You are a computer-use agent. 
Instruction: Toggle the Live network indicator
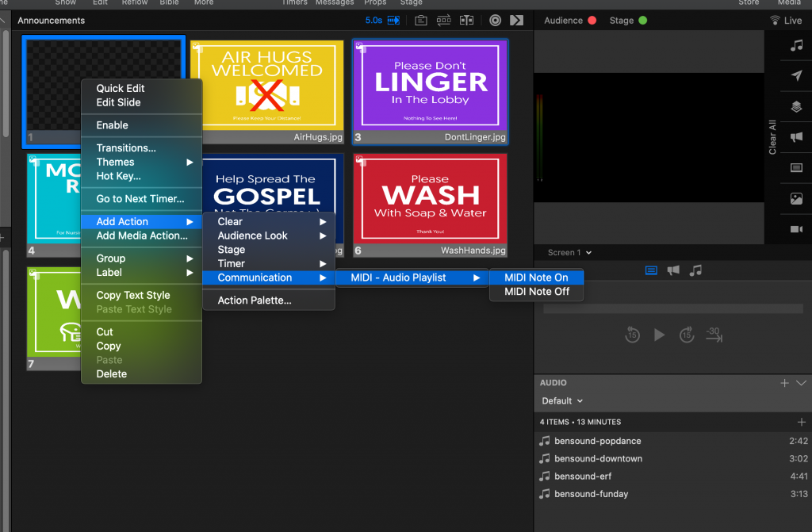click(786, 20)
